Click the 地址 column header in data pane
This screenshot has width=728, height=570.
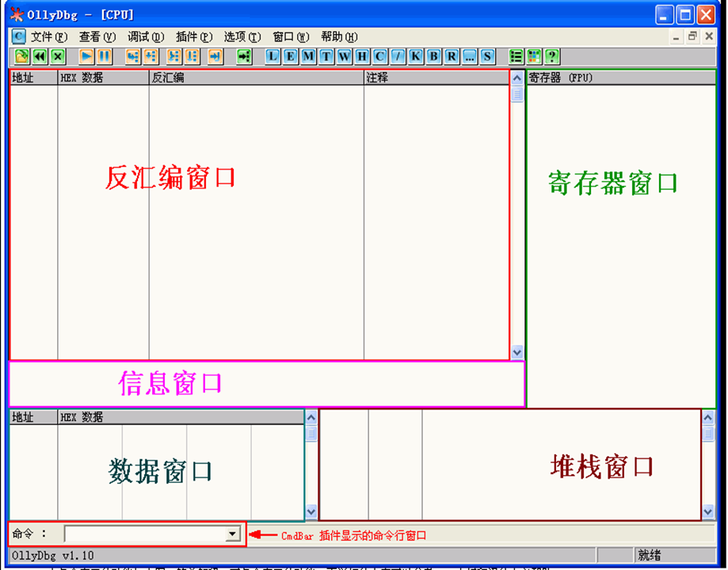[34, 417]
